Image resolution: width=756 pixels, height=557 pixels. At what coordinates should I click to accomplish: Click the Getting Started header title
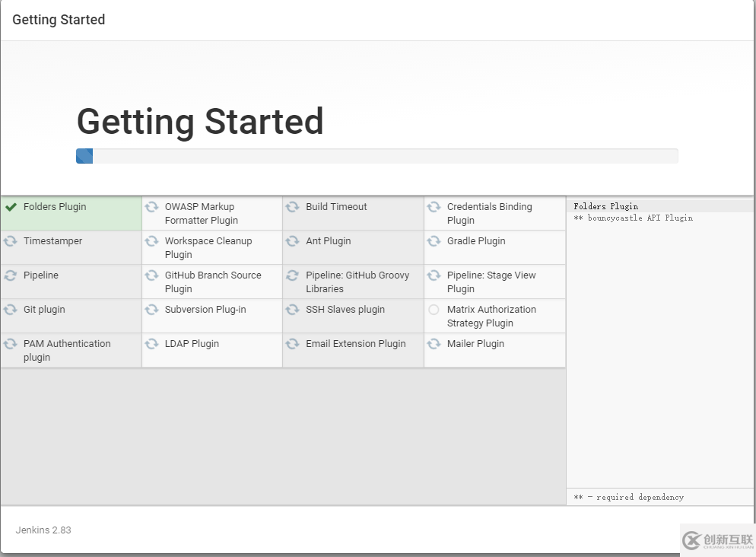[59, 20]
